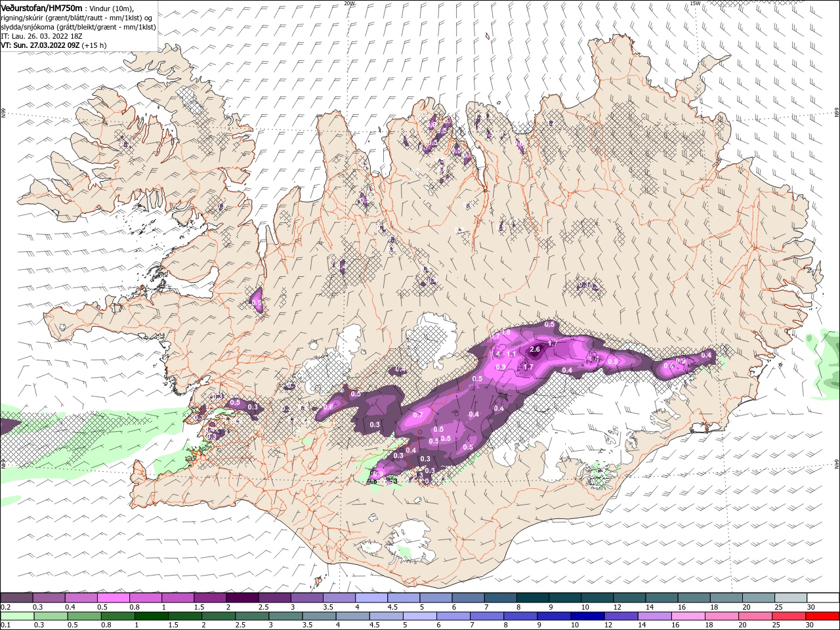Click the 1.5 magenta swatch in the snow legend

coord(209,598)
